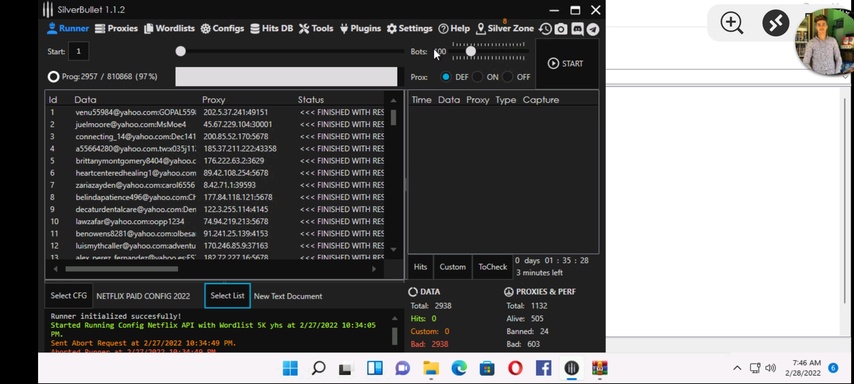Click the SilverBullet logo in title bar
The image size is (854, 384).
click(x=48, y=10)
